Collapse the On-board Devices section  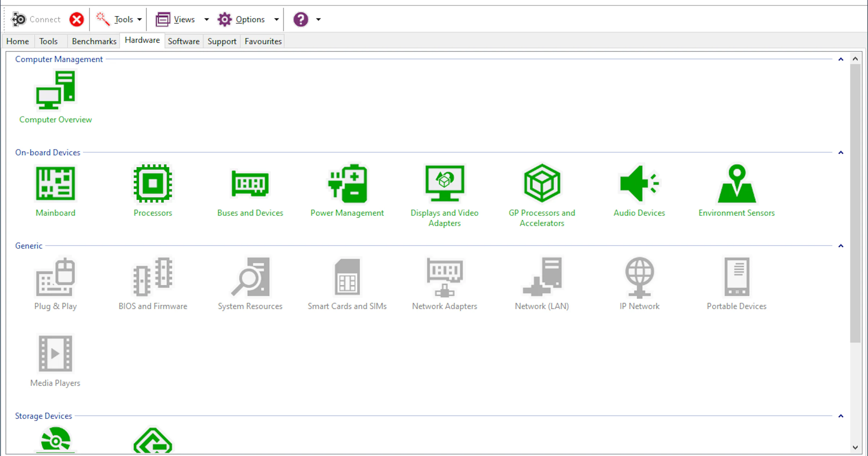point(841,152)
